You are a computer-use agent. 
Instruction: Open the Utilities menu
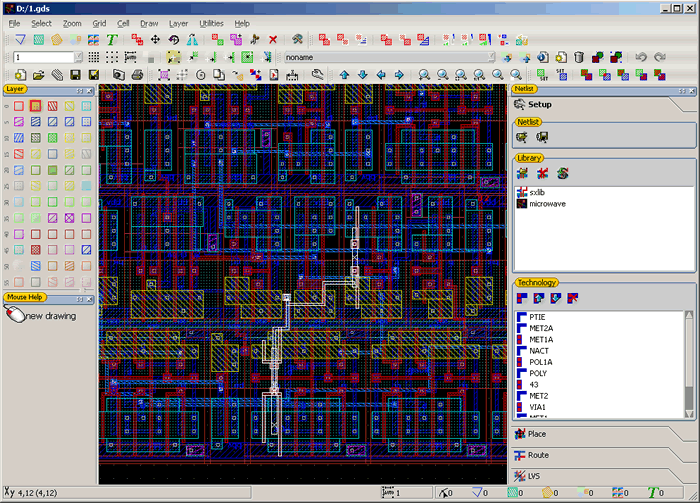tap(211, 23)
